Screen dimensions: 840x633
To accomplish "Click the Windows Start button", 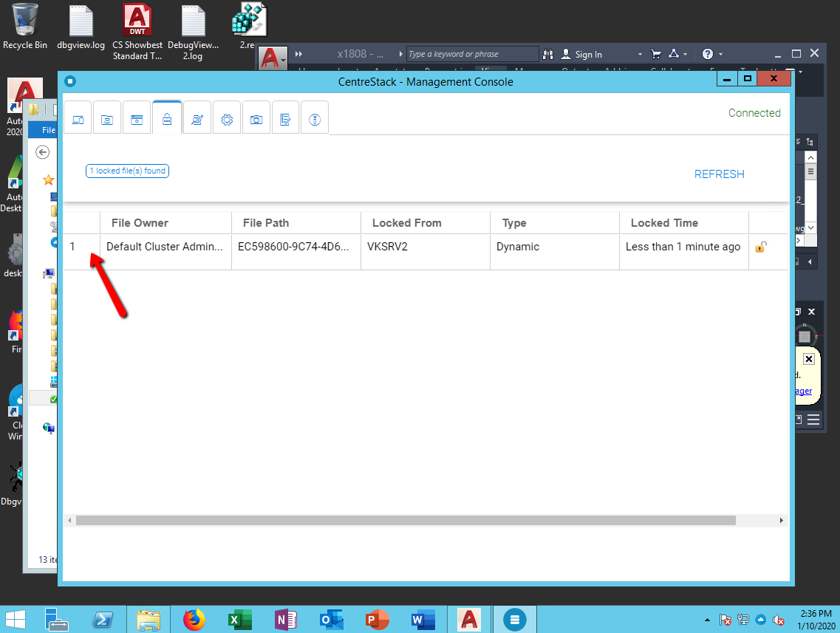I will (15, 620).
